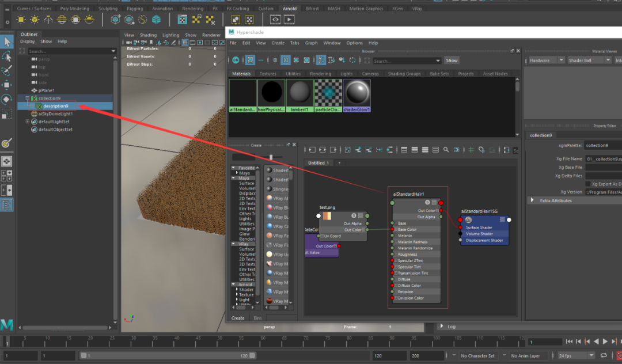
Task: Toggle the Xg Export As Delta checkbox
Action: (x=588, y=184)
